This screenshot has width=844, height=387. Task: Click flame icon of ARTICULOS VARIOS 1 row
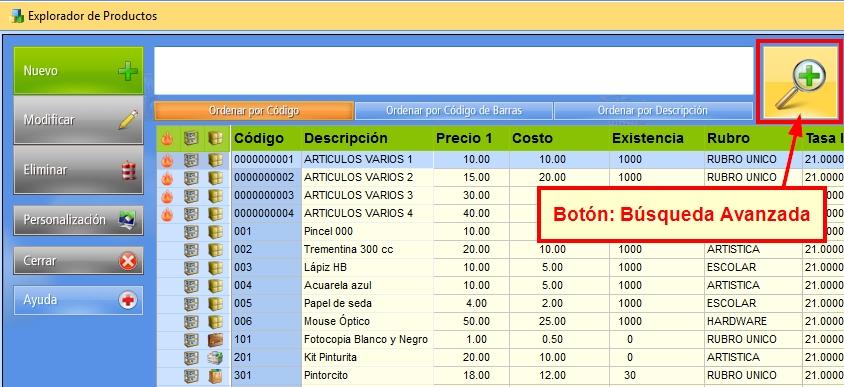[167, 160]
